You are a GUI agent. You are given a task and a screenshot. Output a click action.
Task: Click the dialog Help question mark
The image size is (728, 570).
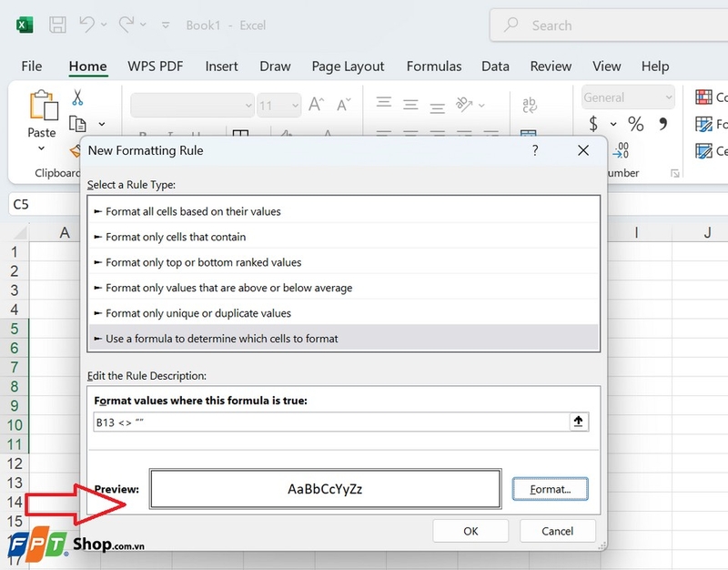tap(535, 150)
